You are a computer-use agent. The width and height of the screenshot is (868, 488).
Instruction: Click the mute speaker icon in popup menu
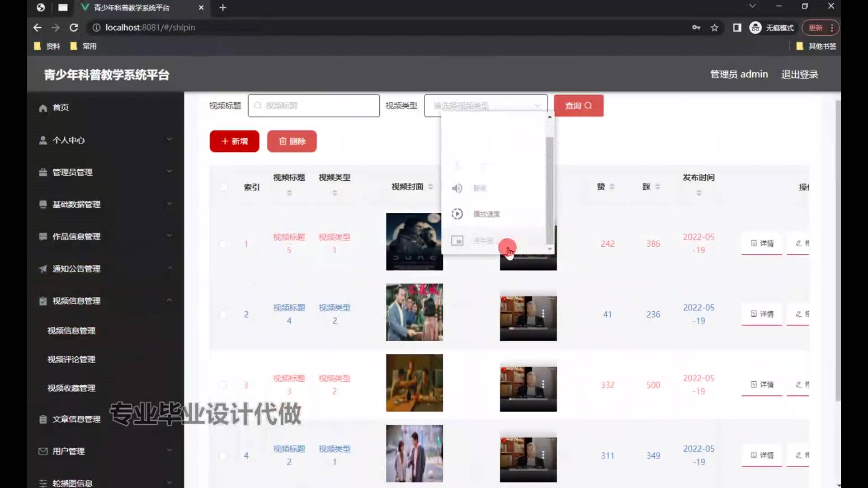coord(457,188)
